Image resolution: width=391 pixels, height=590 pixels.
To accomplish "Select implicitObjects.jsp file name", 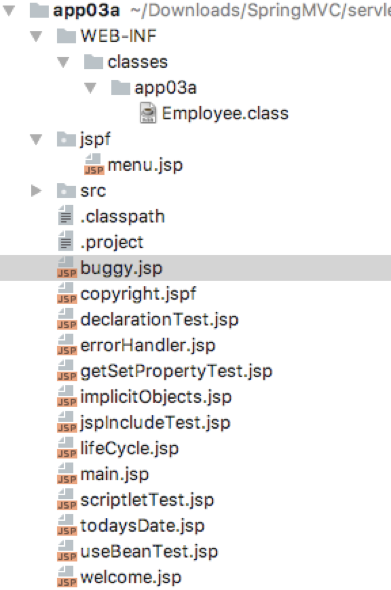I will tap(156, 397).
